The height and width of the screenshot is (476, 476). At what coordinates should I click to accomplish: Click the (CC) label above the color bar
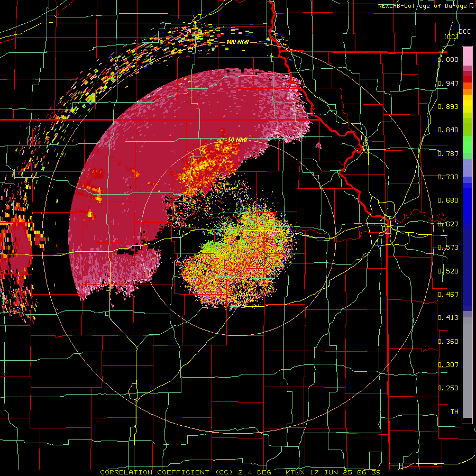tap(451, 36)
